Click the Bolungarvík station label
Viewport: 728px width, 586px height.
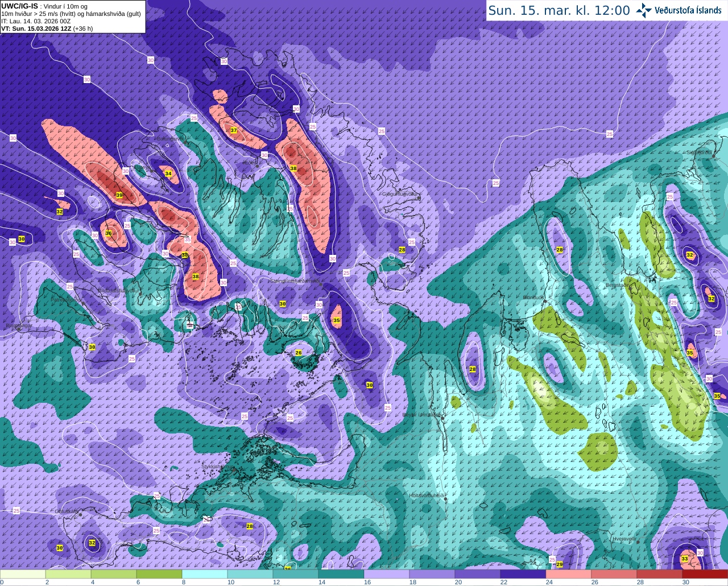pyautogui.click(x=172, y=138)
